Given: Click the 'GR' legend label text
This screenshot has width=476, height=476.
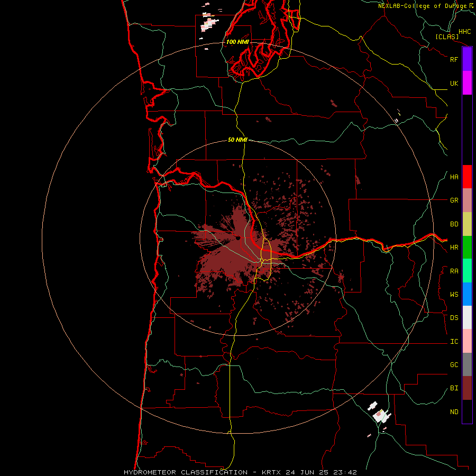Looking at the screenshot, I should coord(454,200).
